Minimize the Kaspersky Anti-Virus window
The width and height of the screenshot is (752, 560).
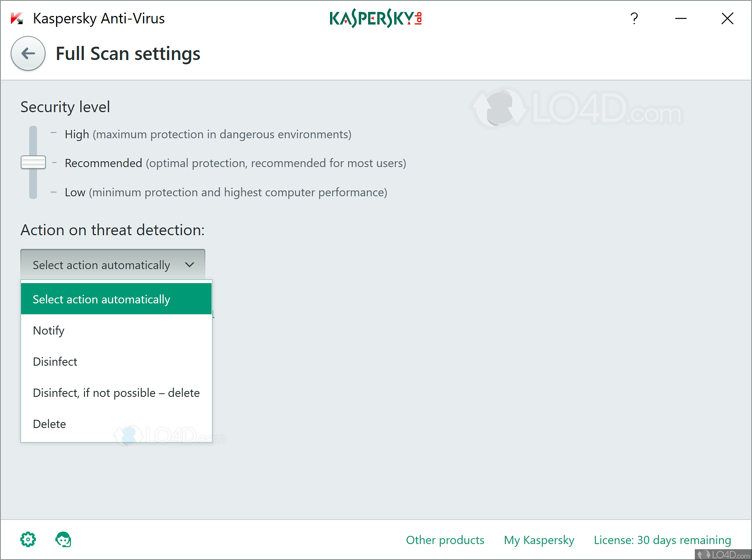(x=681, y=18)
